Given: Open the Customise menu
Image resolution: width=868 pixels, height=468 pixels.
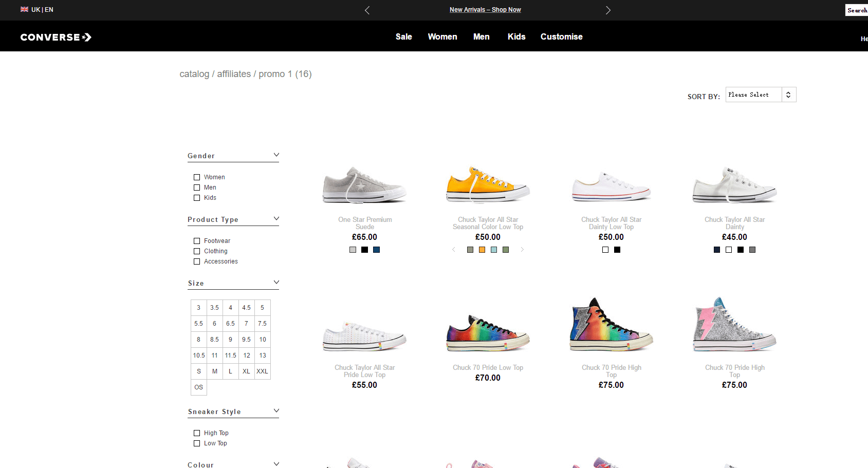Looking at the screenshot, I should 562,37.
